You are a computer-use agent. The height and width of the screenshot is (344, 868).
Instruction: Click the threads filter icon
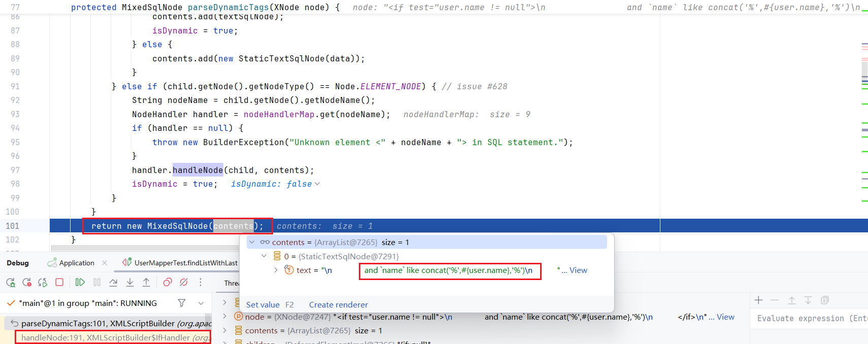coord(182,303)
